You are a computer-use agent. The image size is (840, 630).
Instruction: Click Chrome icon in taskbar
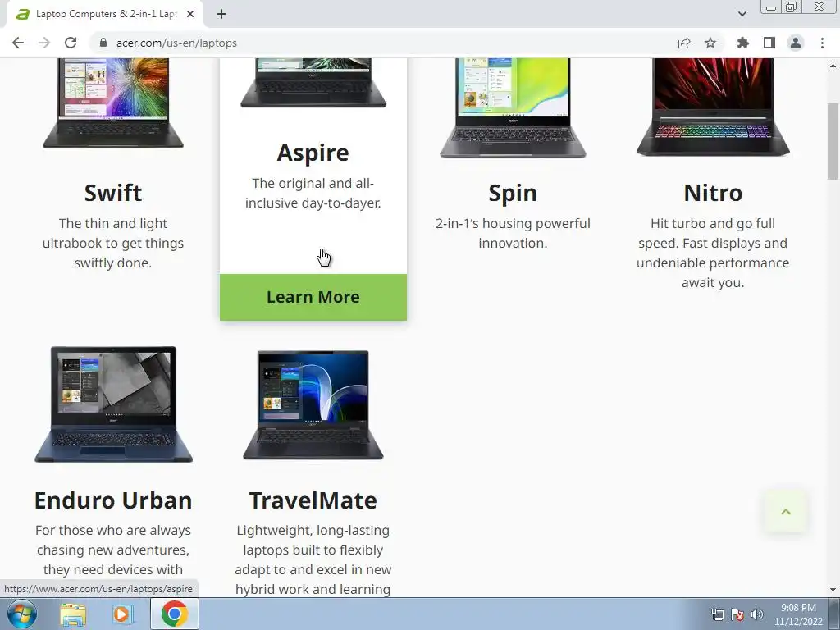pyautogui.click(x=175, y=614)
